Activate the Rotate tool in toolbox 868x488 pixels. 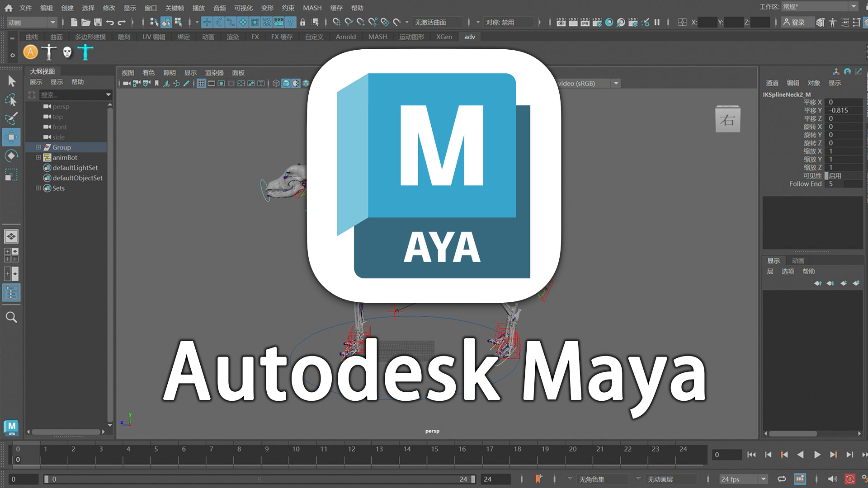(x=11, y=156)
